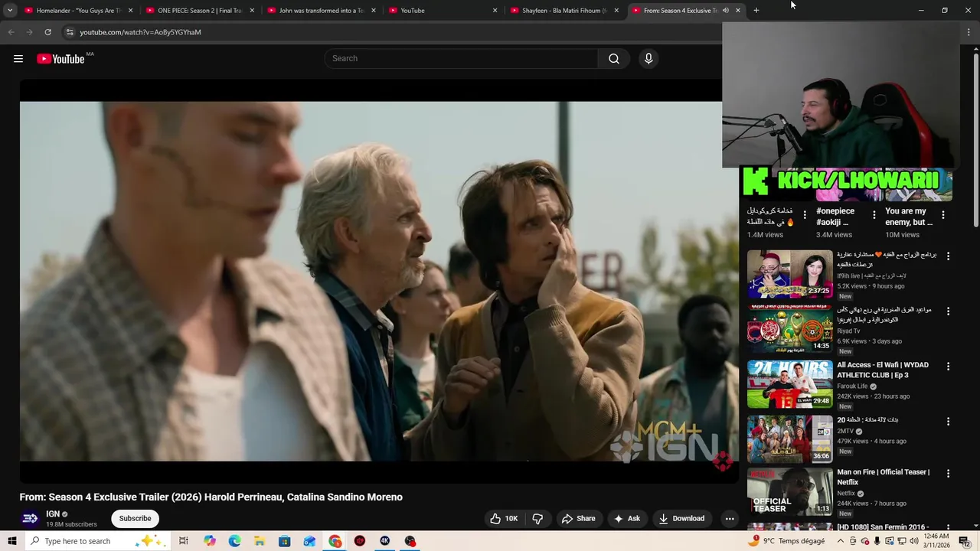Switch to Shayfeen Bla Matiri Fihoum tab

(x=563, y=11)
